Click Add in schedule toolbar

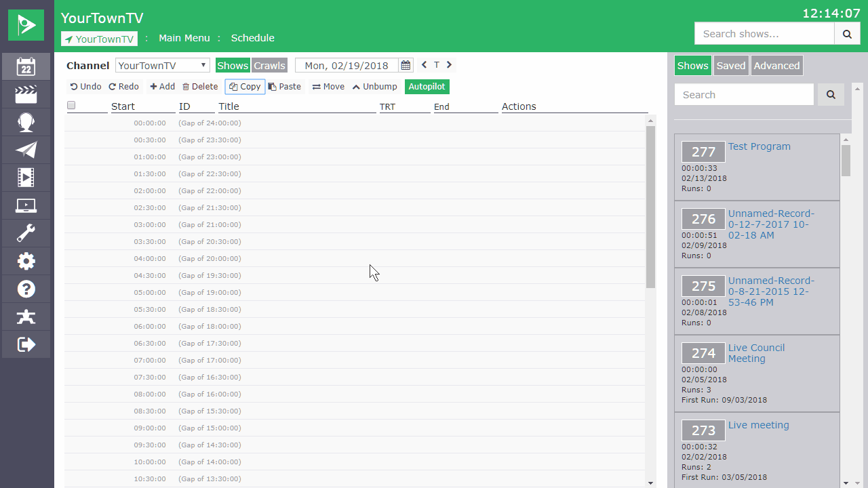click(162, 87)
